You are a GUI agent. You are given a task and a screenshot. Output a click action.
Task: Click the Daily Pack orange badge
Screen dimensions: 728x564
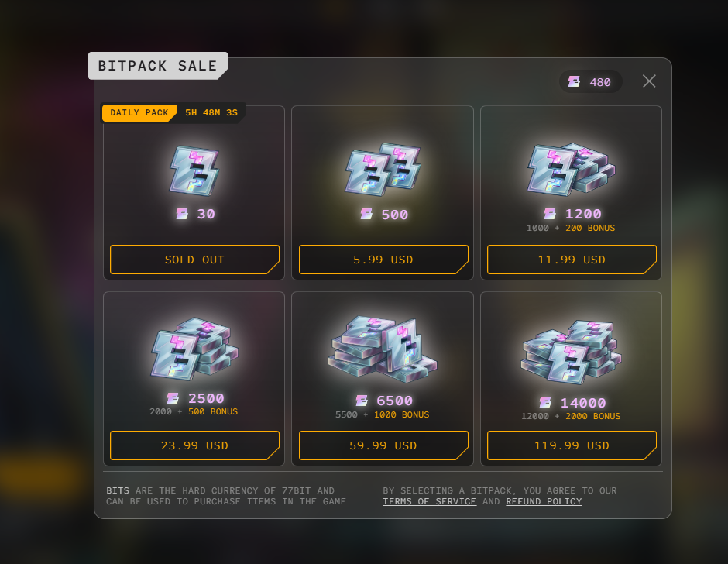pyautogui.click(x=139, y=113)
